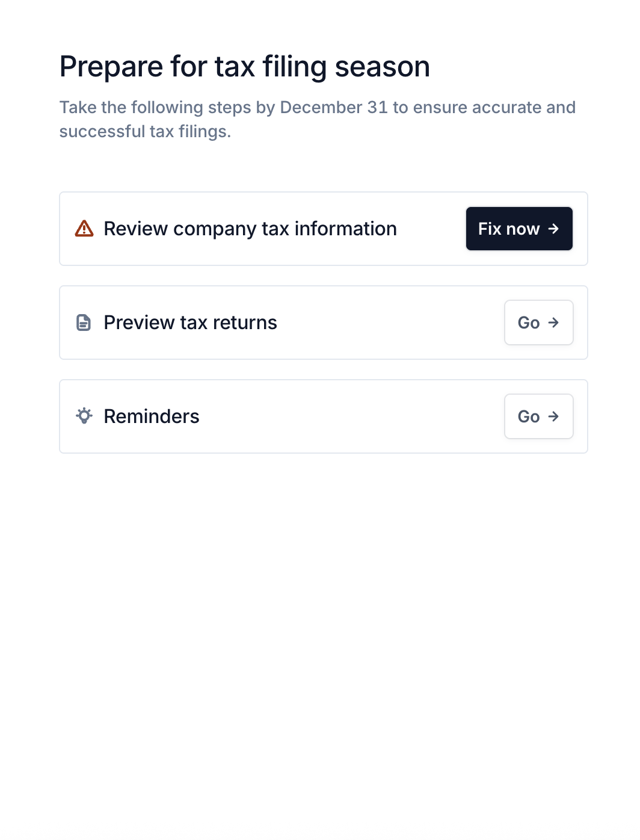Select the Preview tax returns label

coord(190,323)
